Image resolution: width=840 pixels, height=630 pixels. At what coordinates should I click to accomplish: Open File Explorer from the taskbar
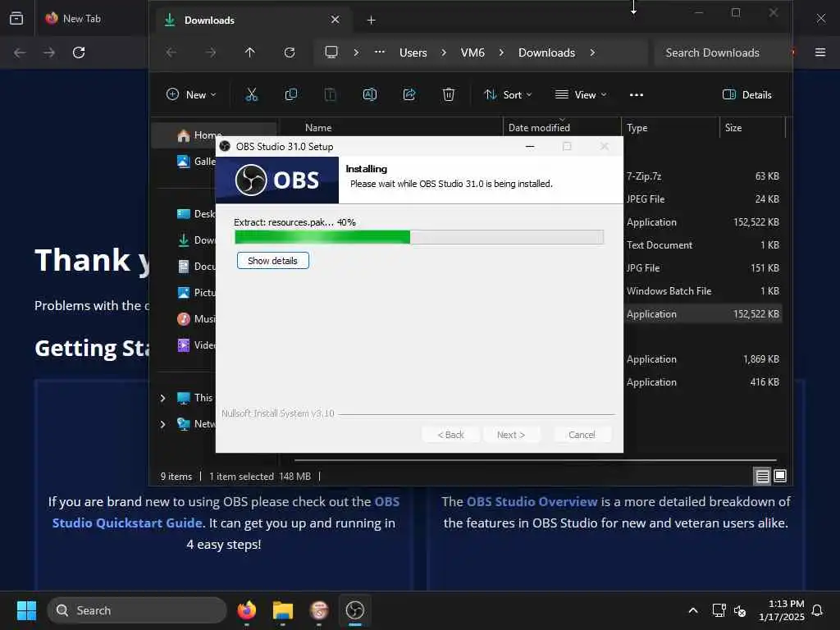283,610
